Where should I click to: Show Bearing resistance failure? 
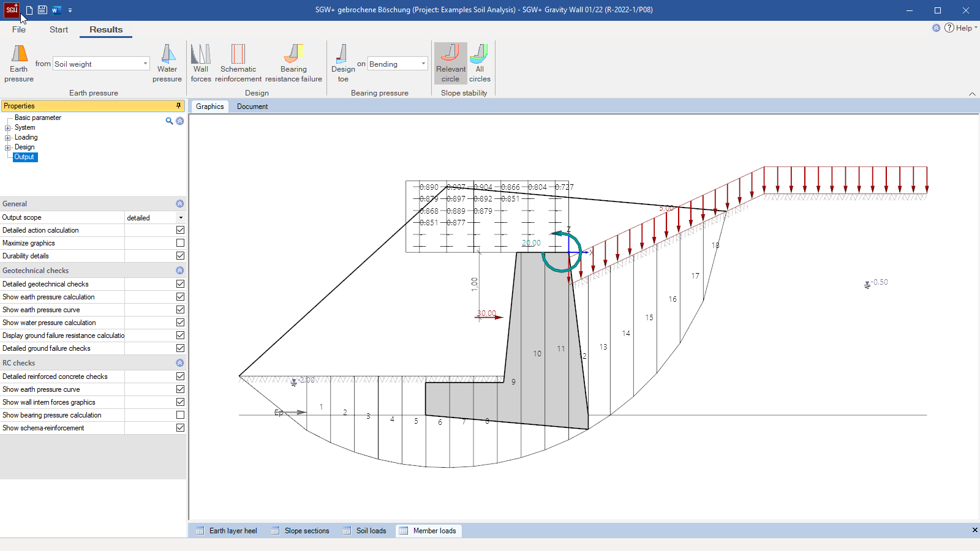click(x=293, y=63)
